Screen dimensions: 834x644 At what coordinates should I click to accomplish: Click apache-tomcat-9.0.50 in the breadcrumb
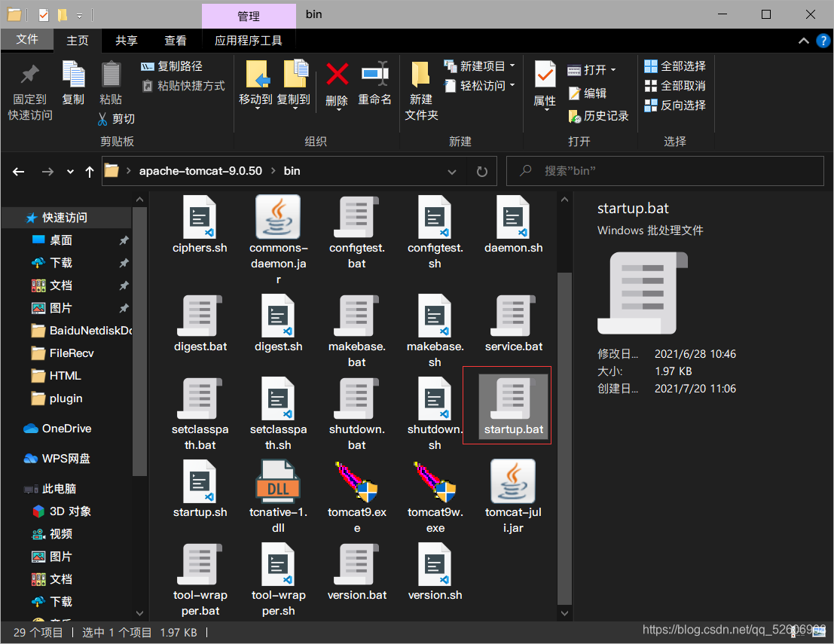click(200, 171)
